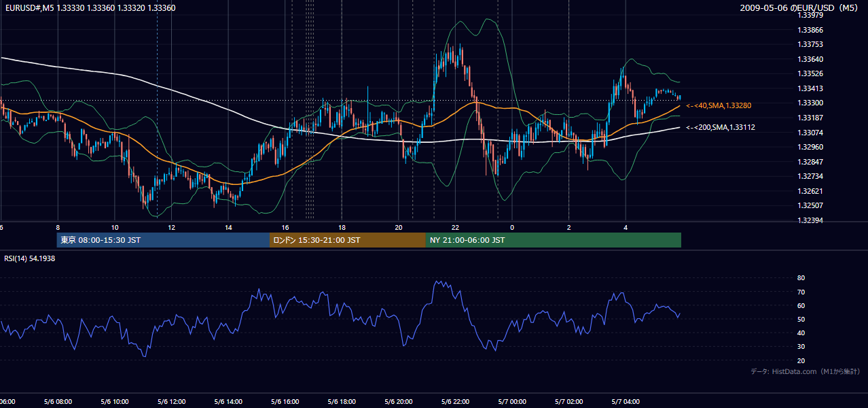Image resolution: width=868 pixels, height=408 pixels.
Task: Click the '5/6 20:00' bottom time label
Action: (399, 402)
